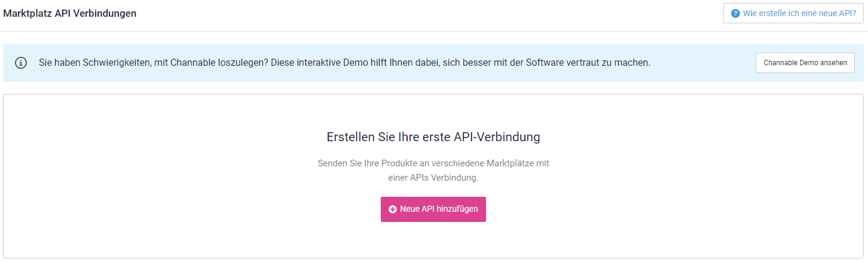Click the question mark help icon
The width and height of the screenshot is (868, 262).
click(x=735, y=13)
